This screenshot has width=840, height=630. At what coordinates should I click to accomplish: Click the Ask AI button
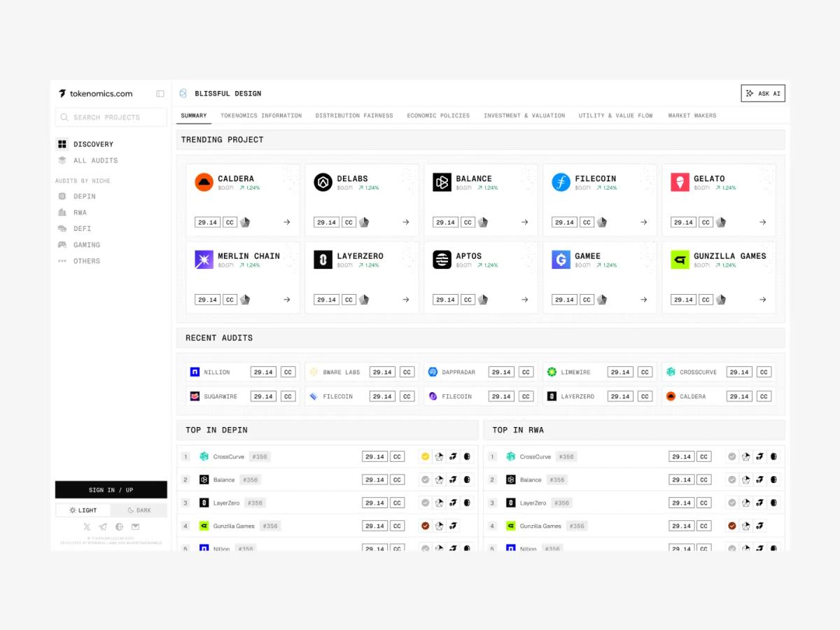[x=763, y=93]
